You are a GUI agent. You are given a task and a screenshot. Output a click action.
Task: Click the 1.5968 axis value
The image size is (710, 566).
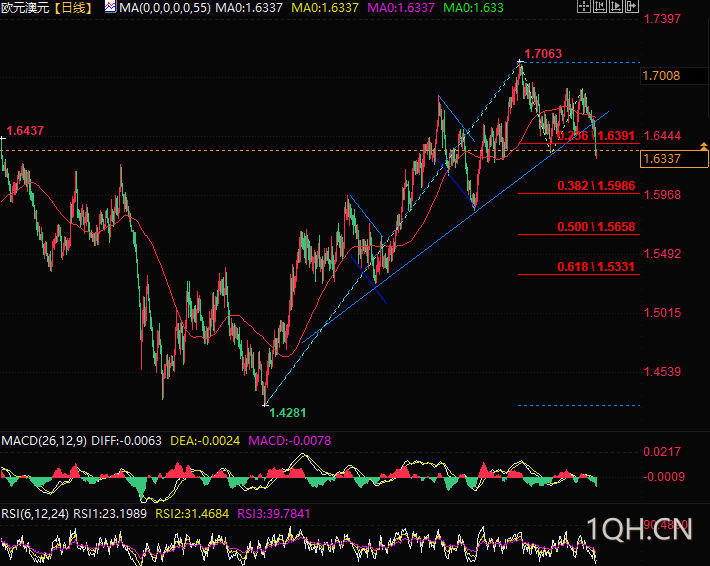662,195
